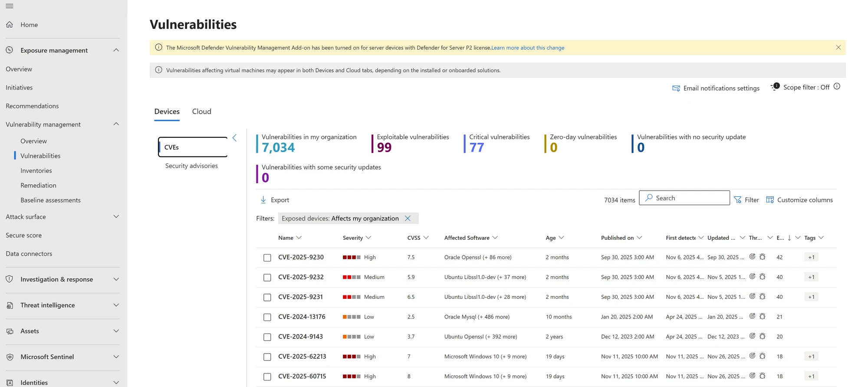868x387 pixels.
Task: Click the threat insights target icon for CVE-2025-9230
Action: click(753, 257)
